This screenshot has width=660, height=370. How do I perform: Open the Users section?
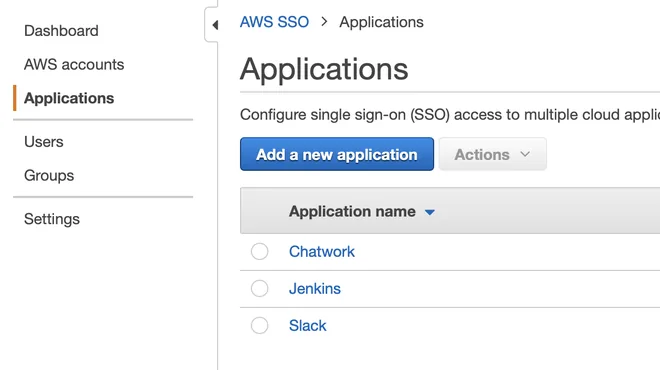tap(44, 142)
